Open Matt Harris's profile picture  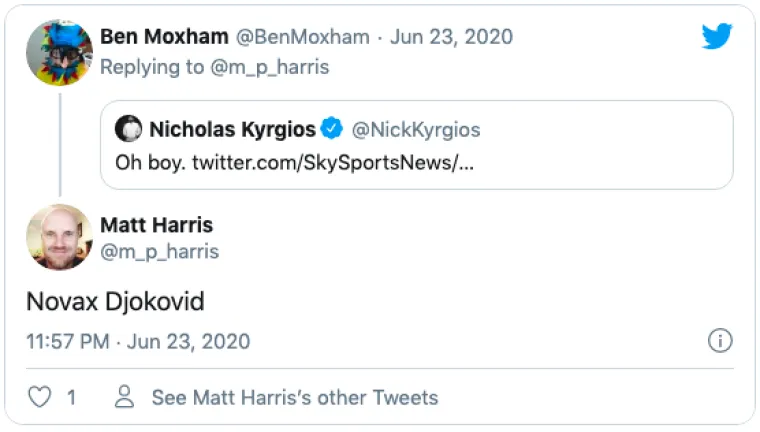pos(59,238)
